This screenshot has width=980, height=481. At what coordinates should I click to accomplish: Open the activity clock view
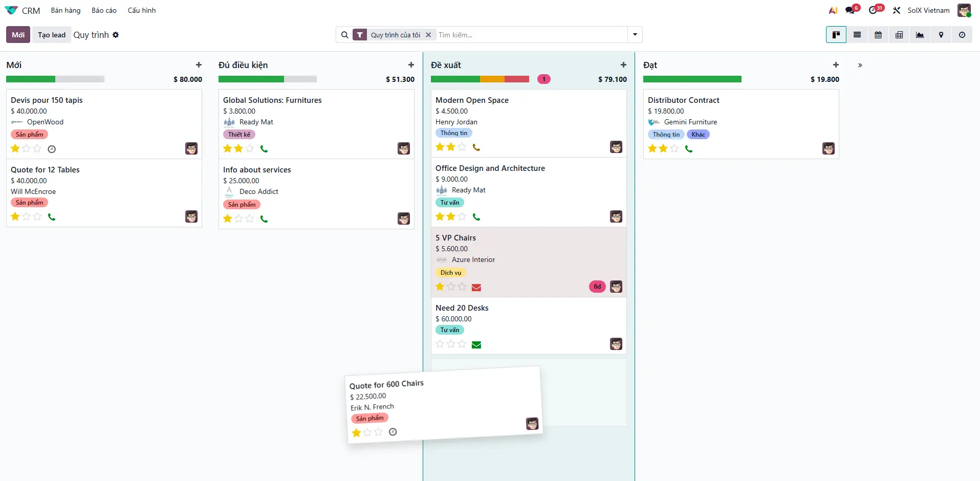coord(962,35)
